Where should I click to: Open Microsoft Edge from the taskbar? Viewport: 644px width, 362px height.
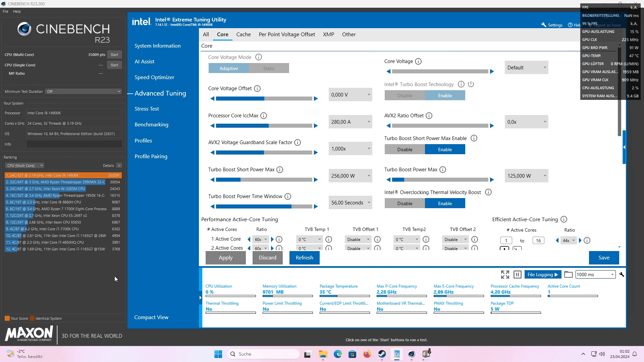(337, 354)
